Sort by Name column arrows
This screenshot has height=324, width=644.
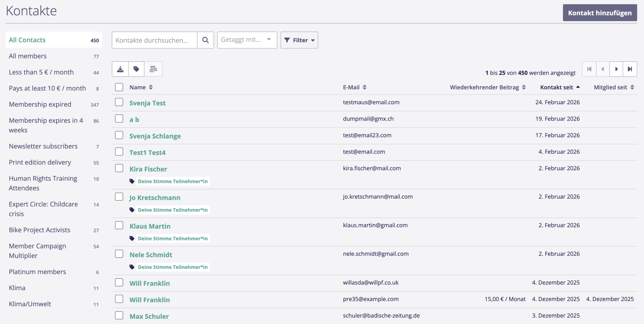coord(151,87)
